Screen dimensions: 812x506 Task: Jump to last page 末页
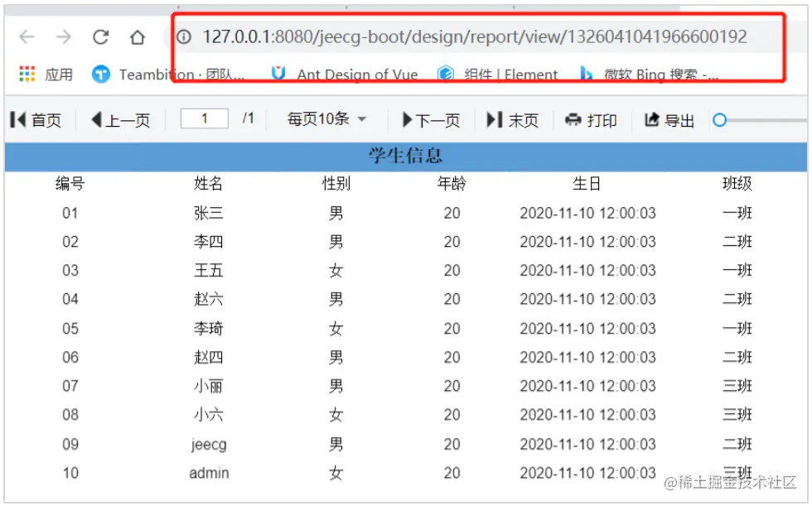[x=513, y=120]
